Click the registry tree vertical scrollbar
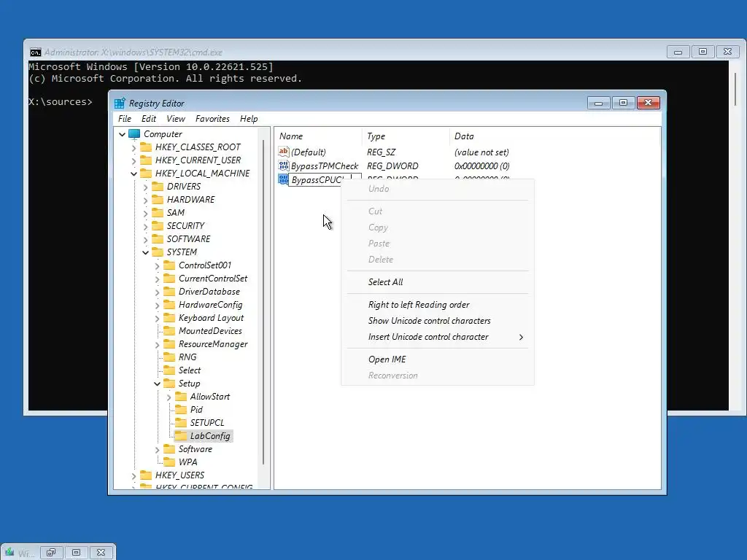This screenshot has height=560, width=747. pyautogui.click(x=263, y=303)
